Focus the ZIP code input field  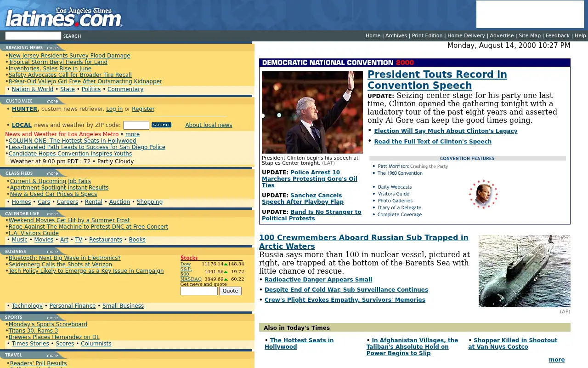pos(136,125)
